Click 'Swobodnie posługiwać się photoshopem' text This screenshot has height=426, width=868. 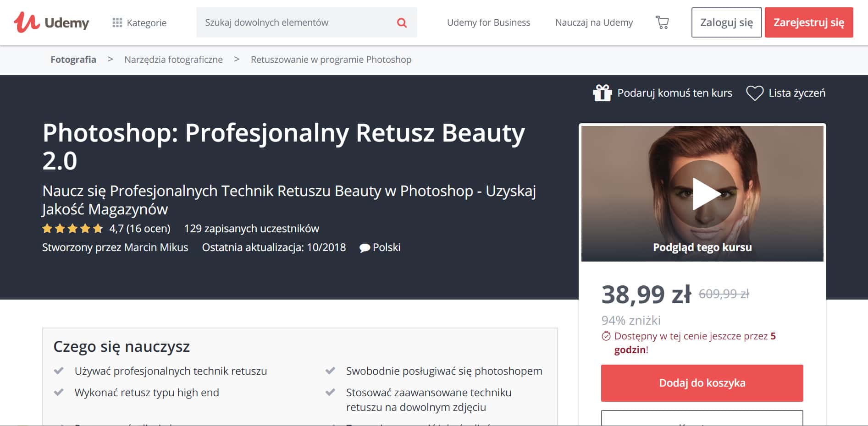click(444, 371)
